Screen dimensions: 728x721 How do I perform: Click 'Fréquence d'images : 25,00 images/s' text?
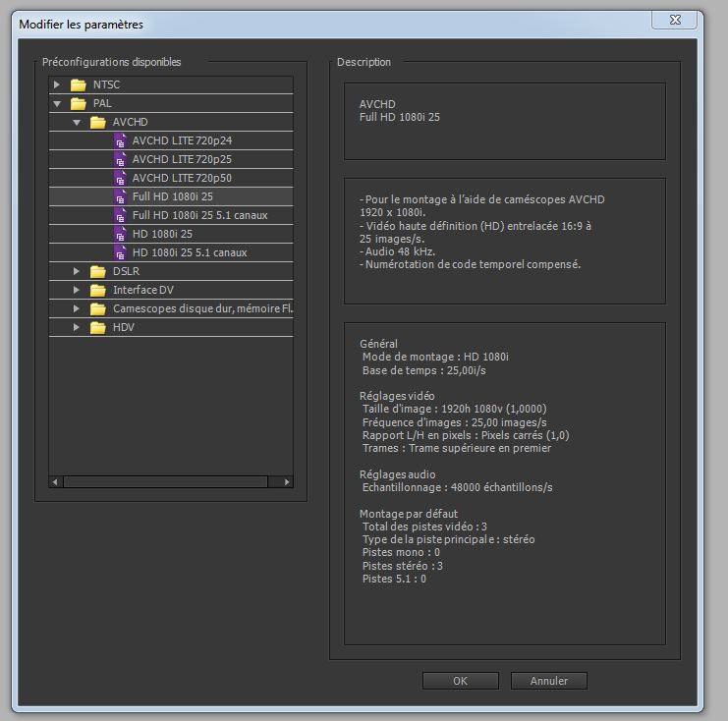point(455,422)
